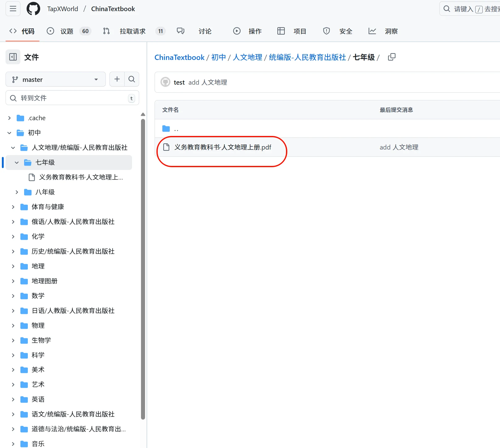Viewport: 500px width, 448px height.
Task: Click the search files magnifier button
Action: [x=132, y=79]
